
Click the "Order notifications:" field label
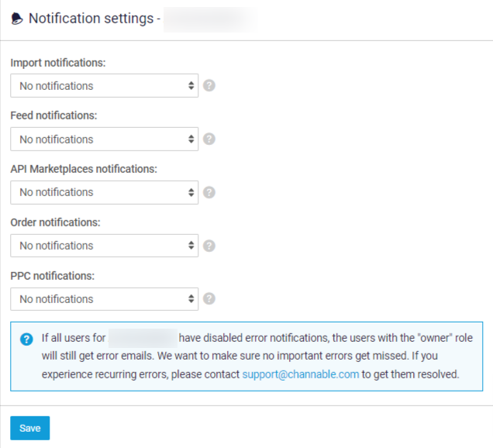(x=56, y=222)
